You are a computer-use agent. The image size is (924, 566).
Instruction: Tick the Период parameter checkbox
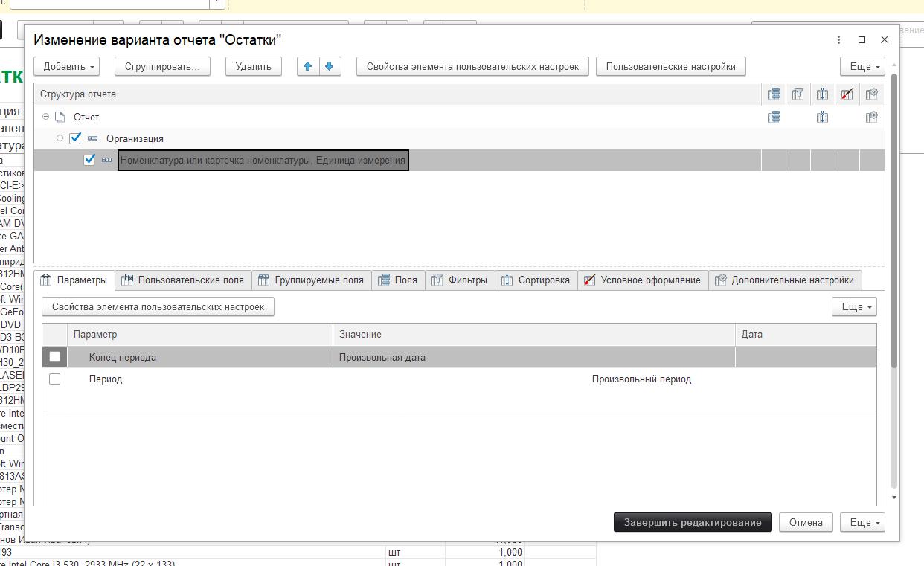click(54, 379)
